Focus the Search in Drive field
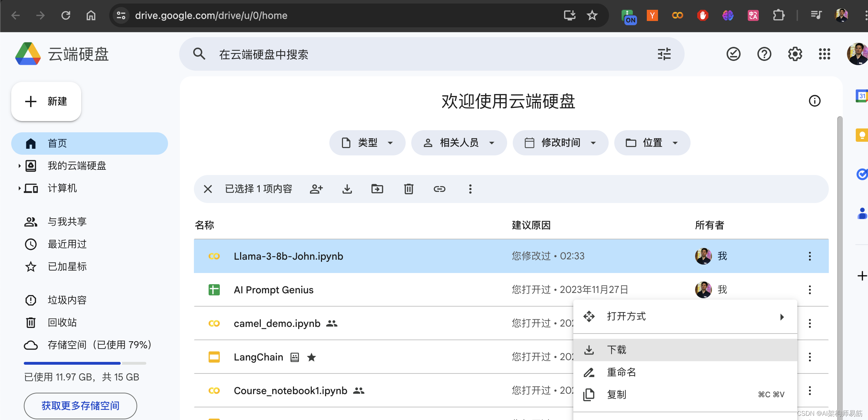This screenshot has width=868, height=420. [x=432, y=54]
